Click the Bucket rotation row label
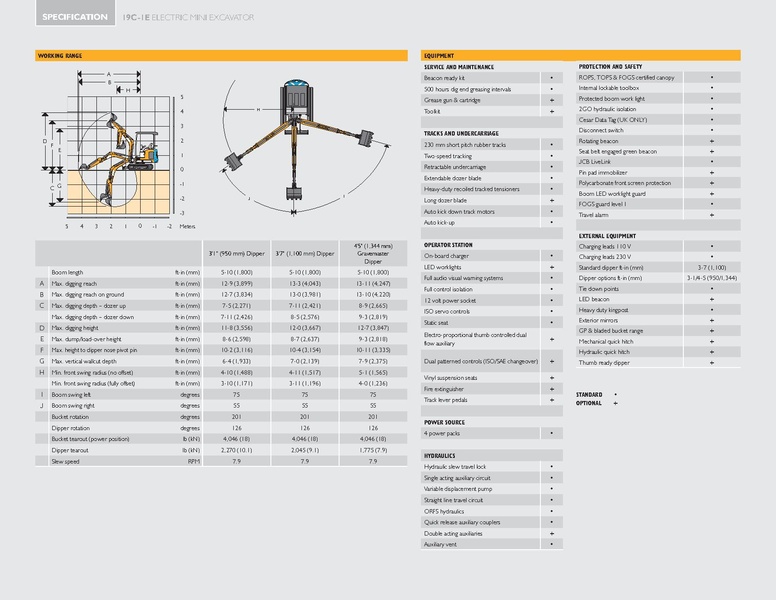 click(x=70, y=417)
